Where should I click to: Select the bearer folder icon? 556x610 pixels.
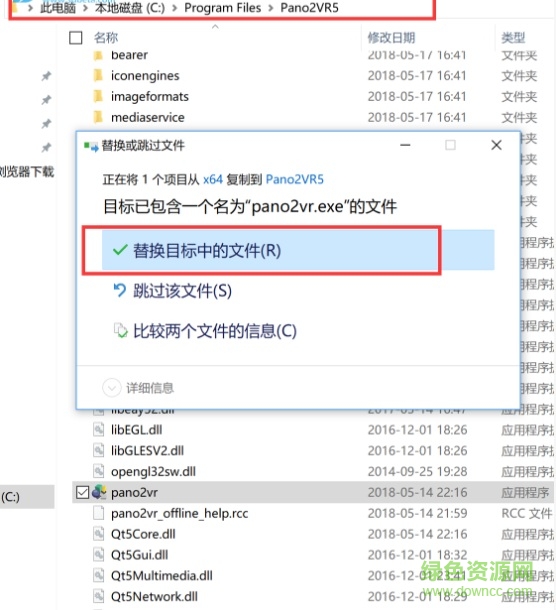98,55
